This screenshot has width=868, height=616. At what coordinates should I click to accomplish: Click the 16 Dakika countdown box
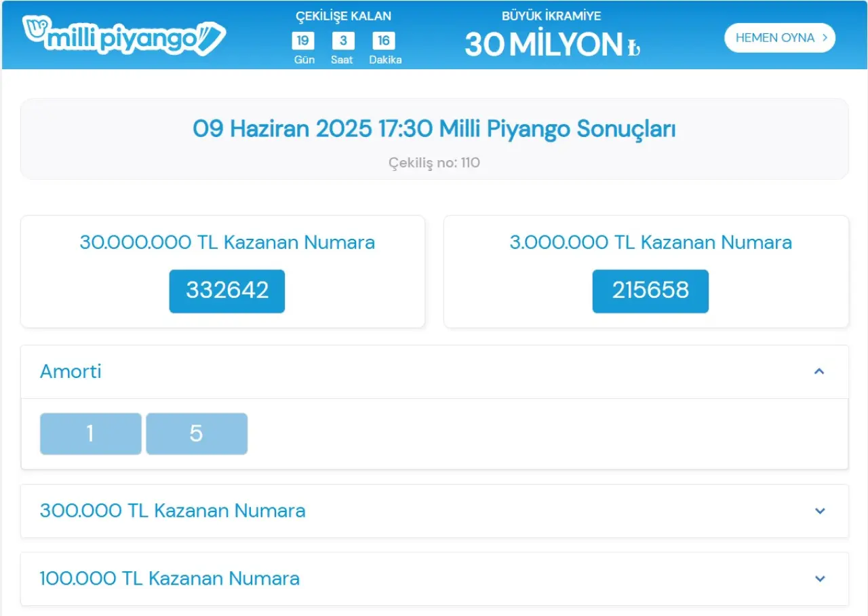(384, 41)
